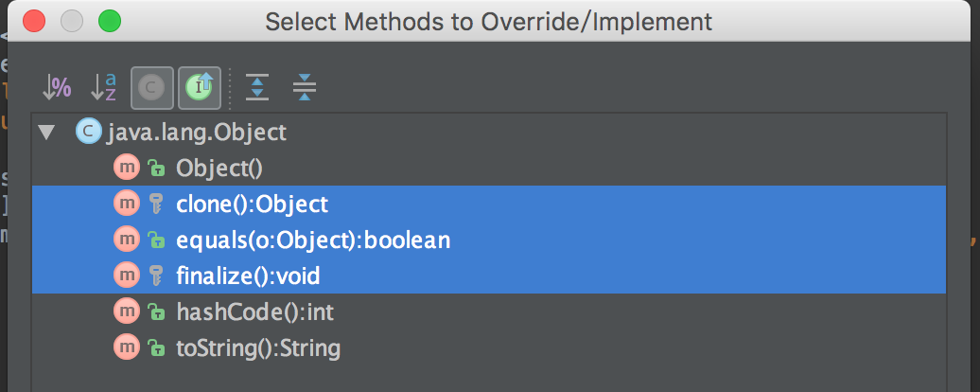
Task: Sort methods alphabetically
Action: (103, 88)
